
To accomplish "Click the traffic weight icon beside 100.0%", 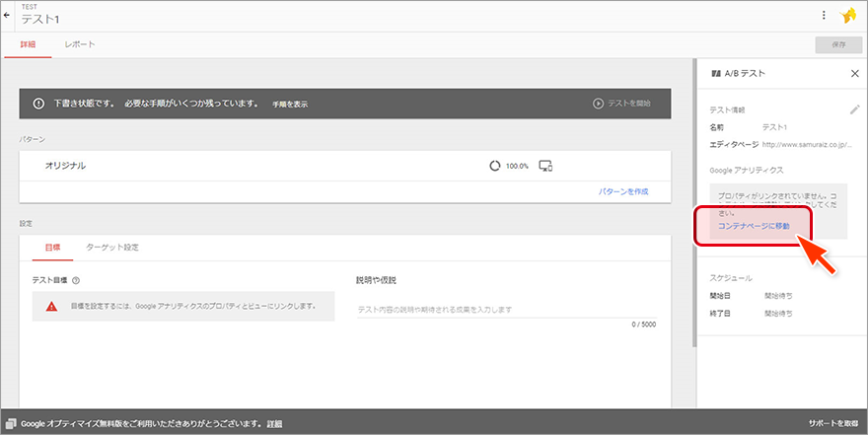I will click(494, 166).
